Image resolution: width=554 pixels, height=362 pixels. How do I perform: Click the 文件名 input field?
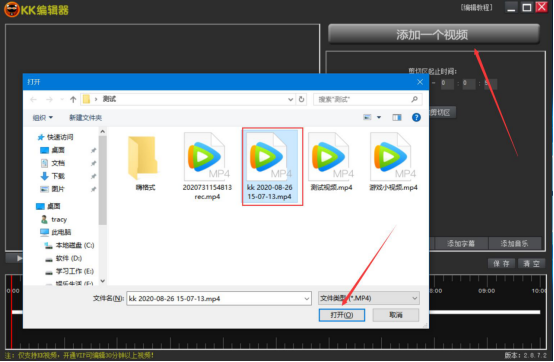tap(219, 298)
